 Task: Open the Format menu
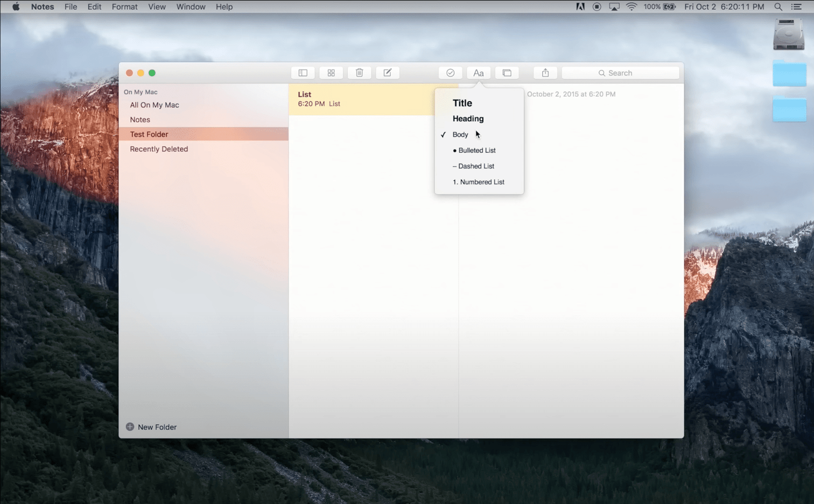tap(124, 6)
